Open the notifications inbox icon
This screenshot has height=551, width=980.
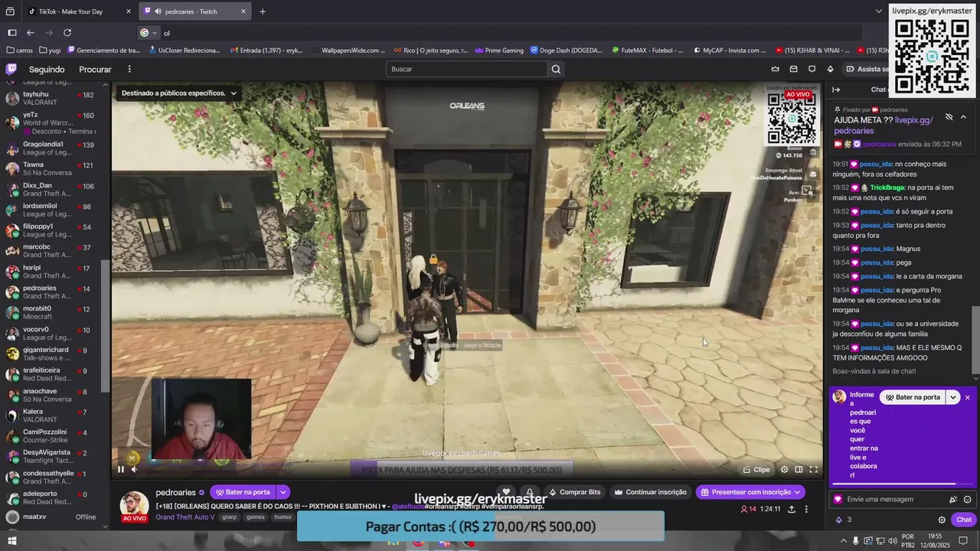pos(793,69)
